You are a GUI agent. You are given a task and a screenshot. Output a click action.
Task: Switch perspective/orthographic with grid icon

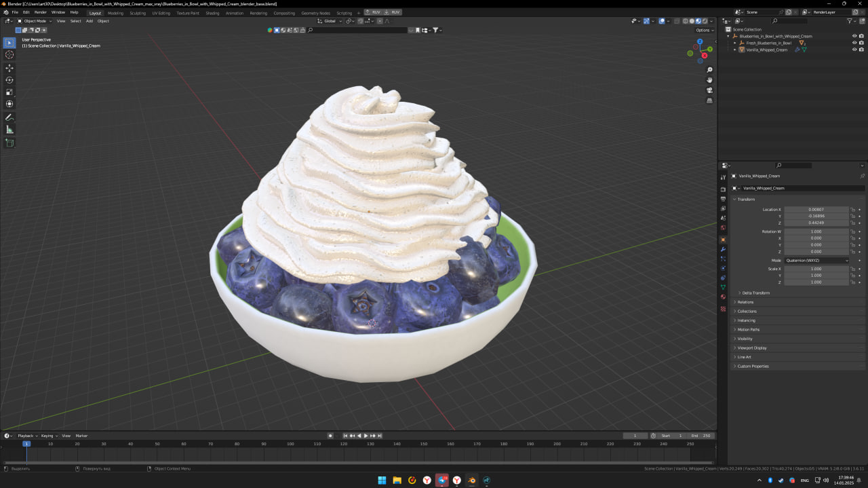(709, 100)
